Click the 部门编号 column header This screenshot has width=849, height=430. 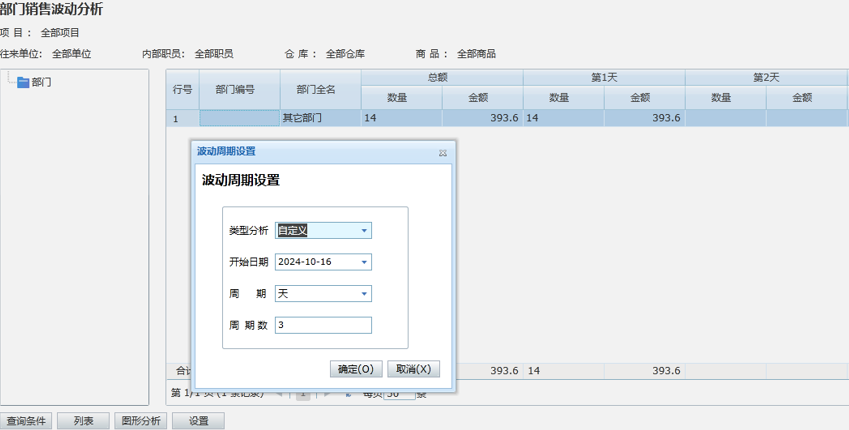click(240, 89)
